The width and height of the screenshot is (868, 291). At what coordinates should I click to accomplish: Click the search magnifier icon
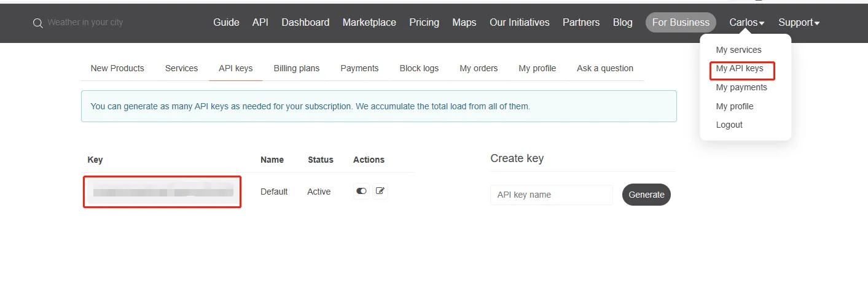click(x=37, y=23)
